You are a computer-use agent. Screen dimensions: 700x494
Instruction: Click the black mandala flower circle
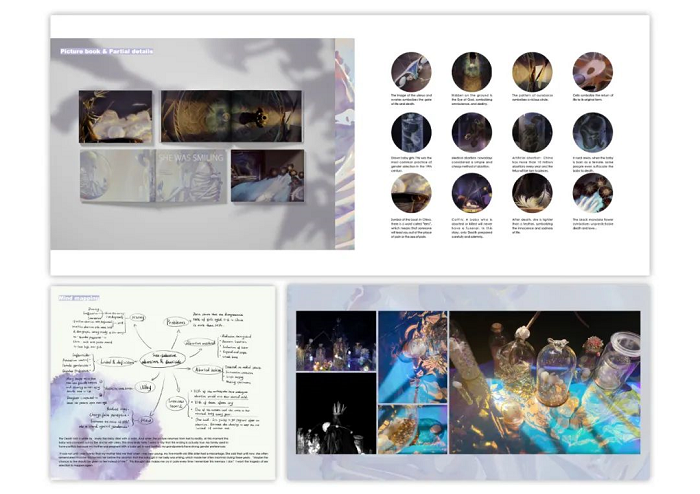click(x=592, y=192)
